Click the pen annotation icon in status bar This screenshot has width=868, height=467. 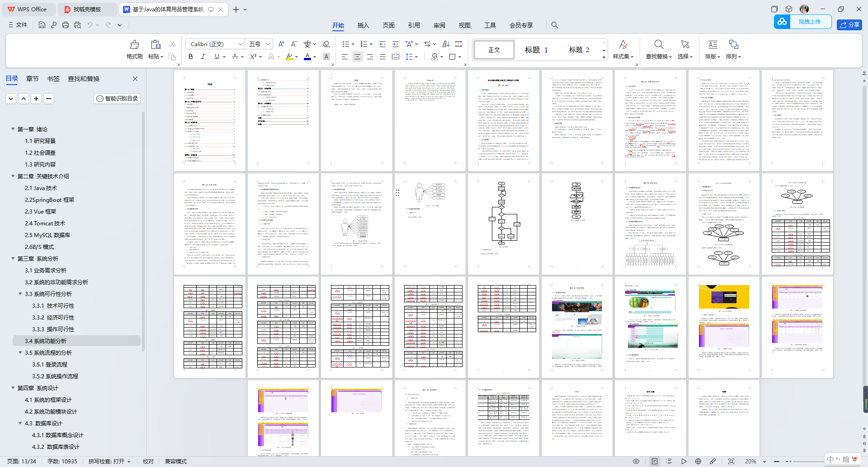[x=712, y=462]
